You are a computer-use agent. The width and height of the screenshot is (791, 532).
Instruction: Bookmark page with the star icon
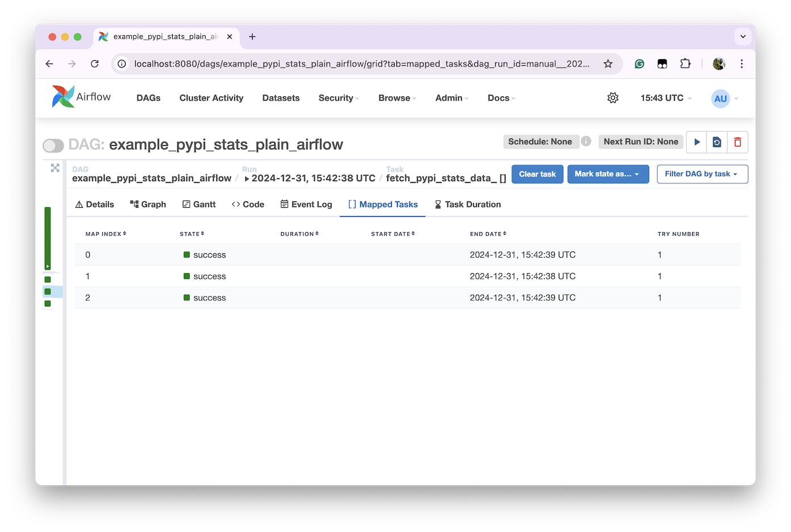click(608, 64)
